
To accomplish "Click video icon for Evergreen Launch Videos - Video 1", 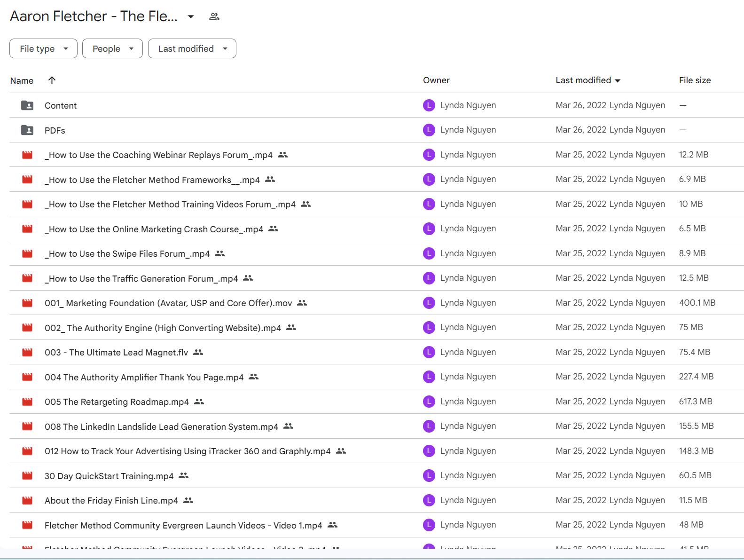I will (x=27, y=525).
